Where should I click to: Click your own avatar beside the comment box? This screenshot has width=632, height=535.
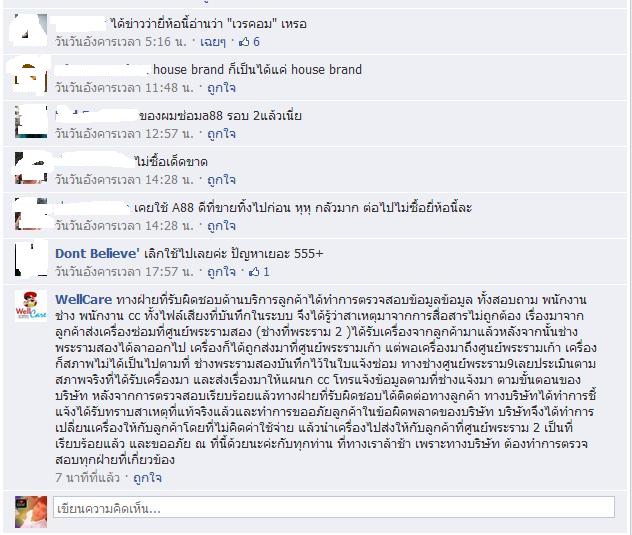[x=31, y=512]
